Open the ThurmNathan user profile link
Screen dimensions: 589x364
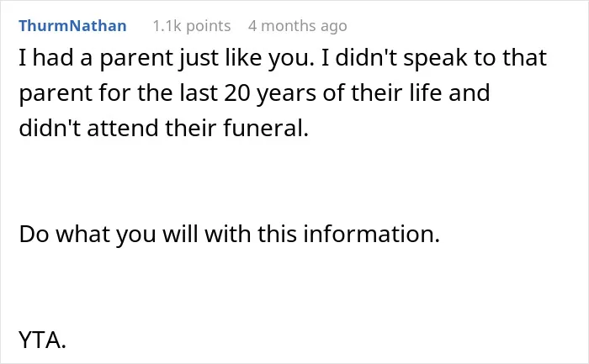[x=72, y=26]
